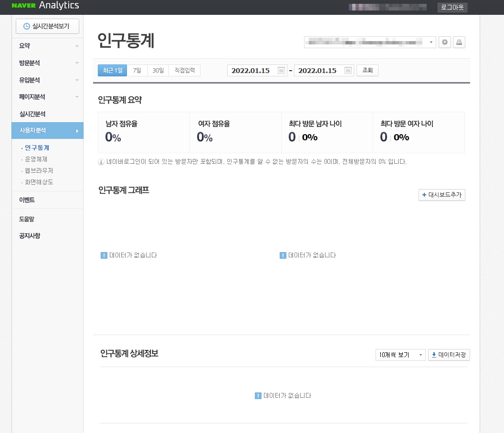Click the 로그아웃 button

pos(452,7)
